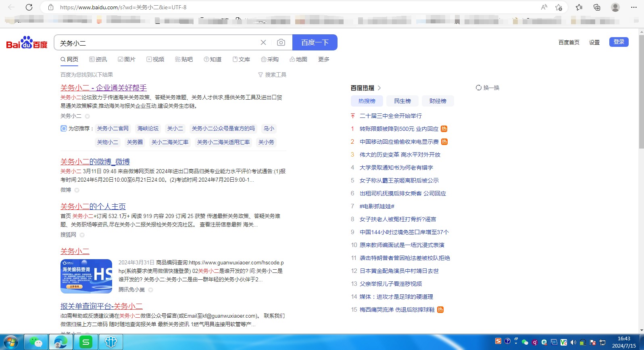Switch to the 知道 tab

tap(213, 59)
